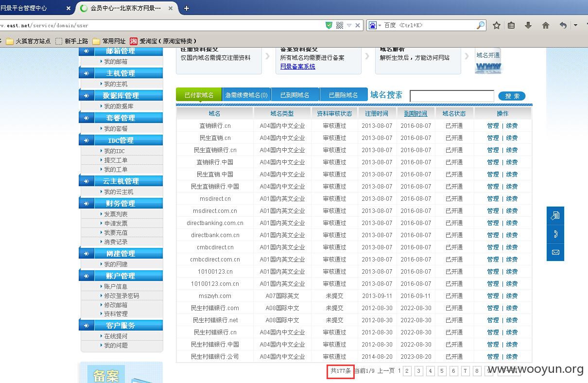This screenshot has height=383, width=588.
Task: Switch to 已到期域名 tab
Action: [295, 95]
